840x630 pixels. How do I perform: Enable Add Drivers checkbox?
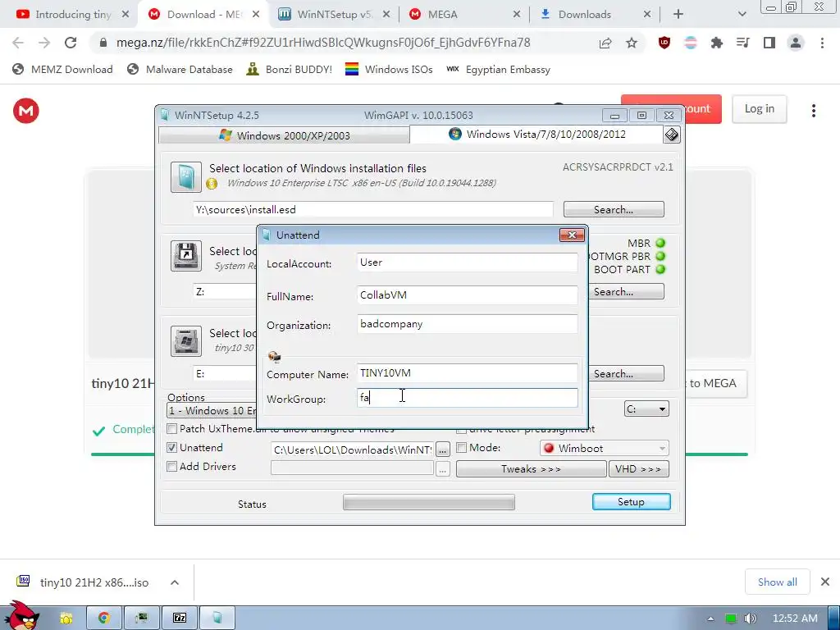tap(172, 467)
